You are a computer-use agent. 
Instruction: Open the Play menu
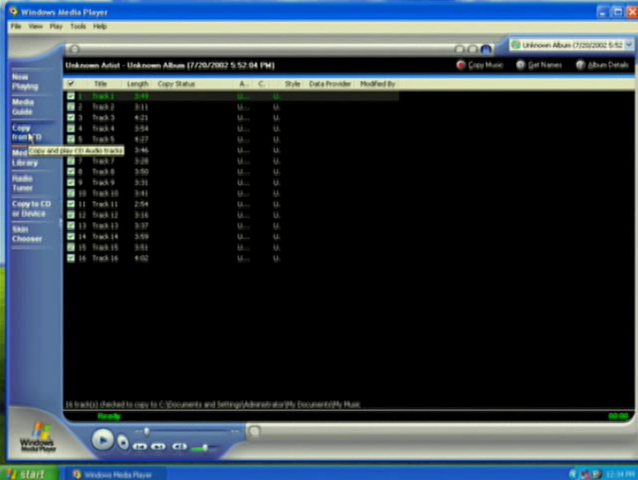coord(56,26)
